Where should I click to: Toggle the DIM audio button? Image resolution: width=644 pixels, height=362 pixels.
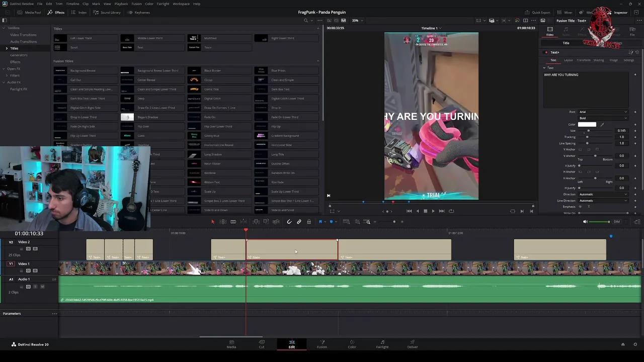point(617,222)
